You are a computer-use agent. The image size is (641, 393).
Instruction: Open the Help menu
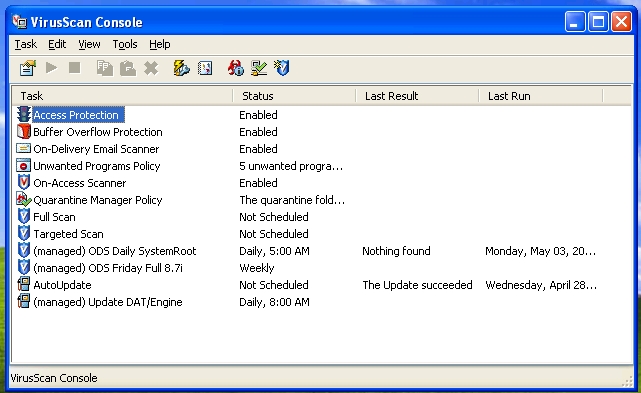click(159, 44)
